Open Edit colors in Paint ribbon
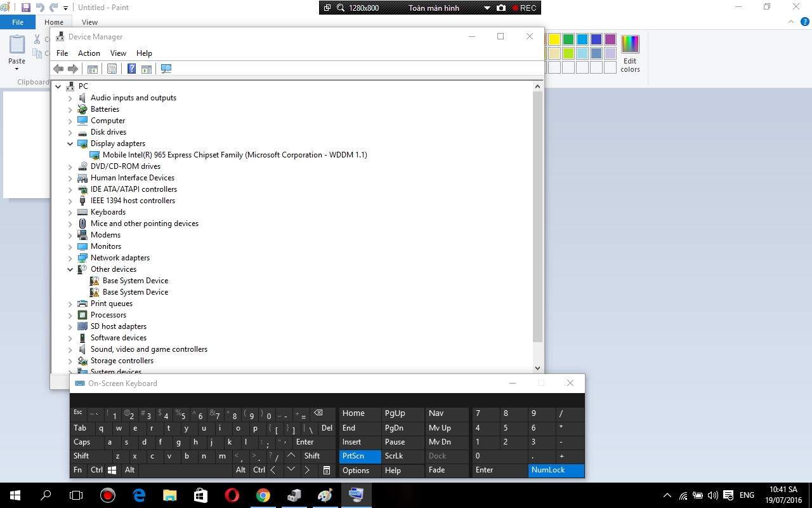This screenshot has width=812, height=508. coord(630,53)
